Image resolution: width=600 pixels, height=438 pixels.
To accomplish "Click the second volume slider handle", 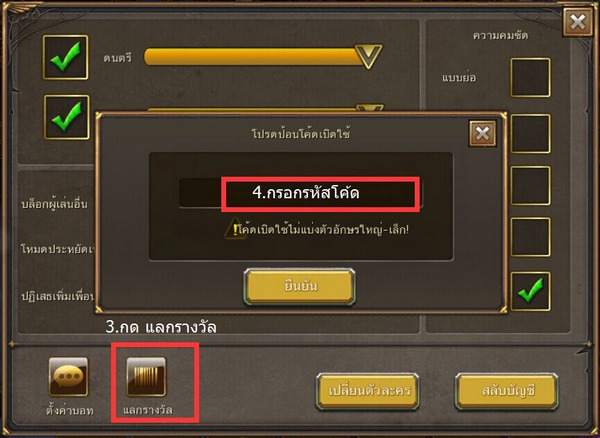I will point(370,107).
